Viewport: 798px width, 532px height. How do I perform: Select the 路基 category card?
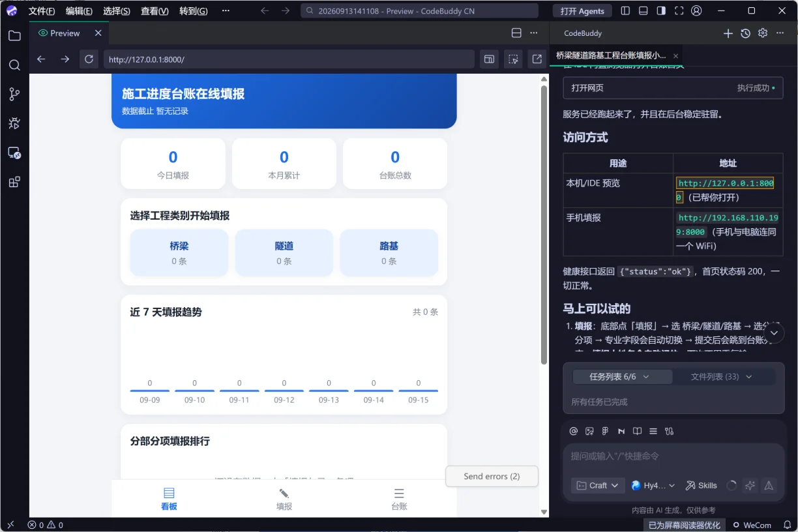389,253
